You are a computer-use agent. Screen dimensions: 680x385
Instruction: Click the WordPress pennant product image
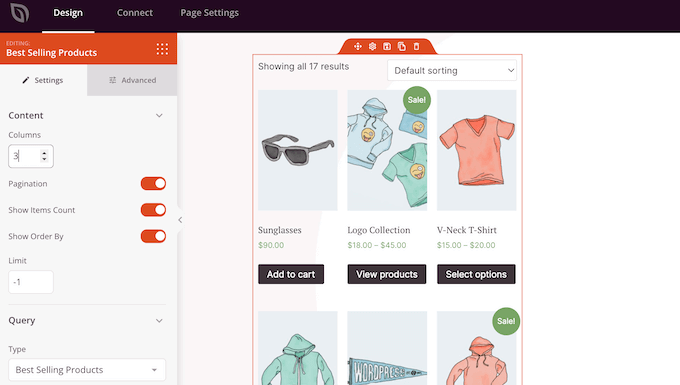[387, 348]
